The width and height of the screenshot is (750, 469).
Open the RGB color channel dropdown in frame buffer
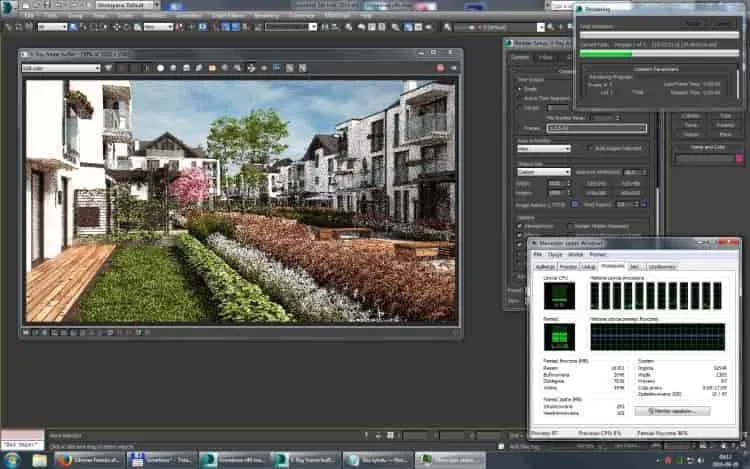coord(61,68)
